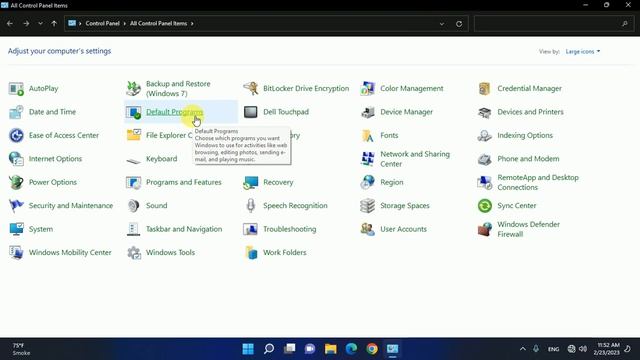This screenshot has width=640, height=360.
Task: Click the Date and Time icon
Action: [16, 112]
